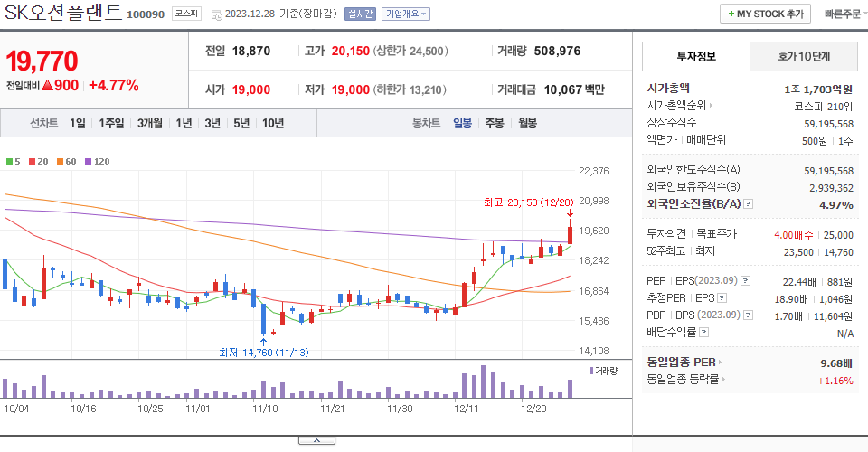Click the green 5-day moving average legend
The width and height of the screenshot is (868, 452).
tap(13, 161)
